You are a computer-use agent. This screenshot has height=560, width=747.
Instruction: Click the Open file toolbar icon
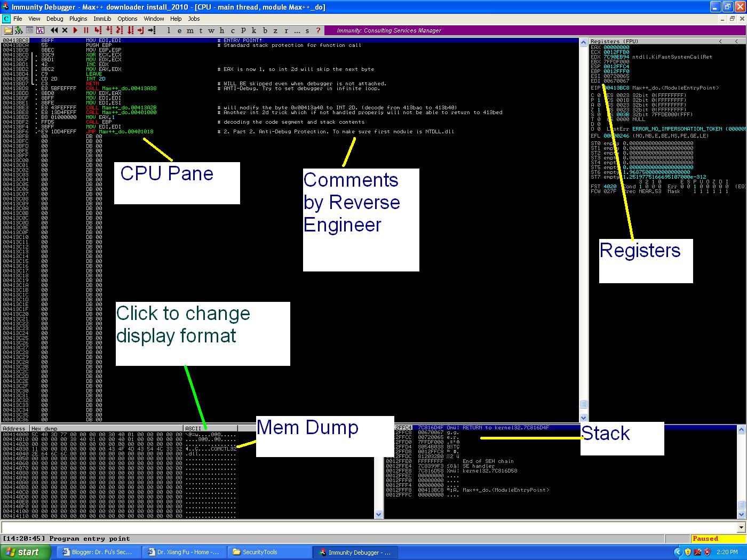coord(8,30)
